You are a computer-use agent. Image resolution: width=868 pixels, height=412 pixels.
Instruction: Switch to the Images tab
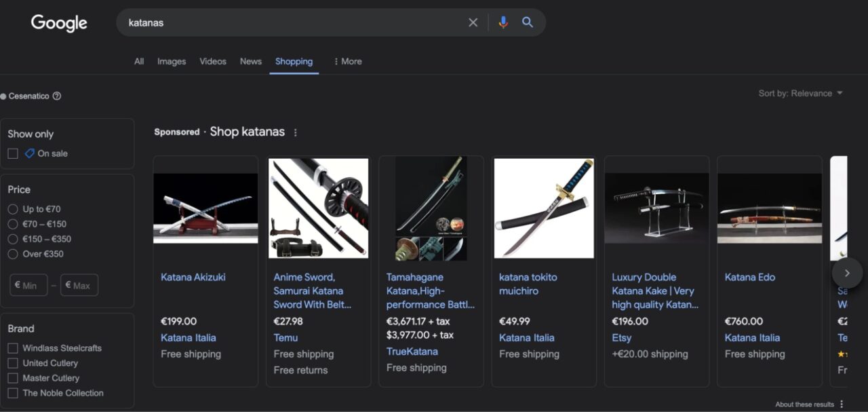click(171, 61)
